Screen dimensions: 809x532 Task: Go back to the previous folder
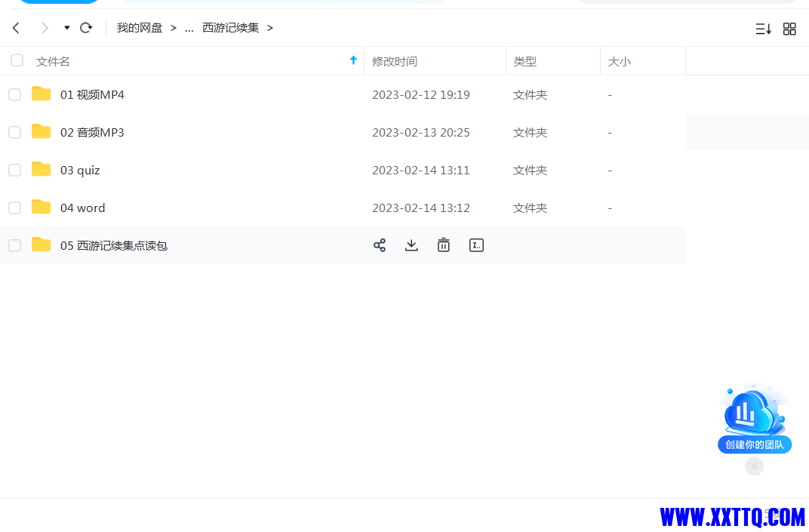point(16,28)
